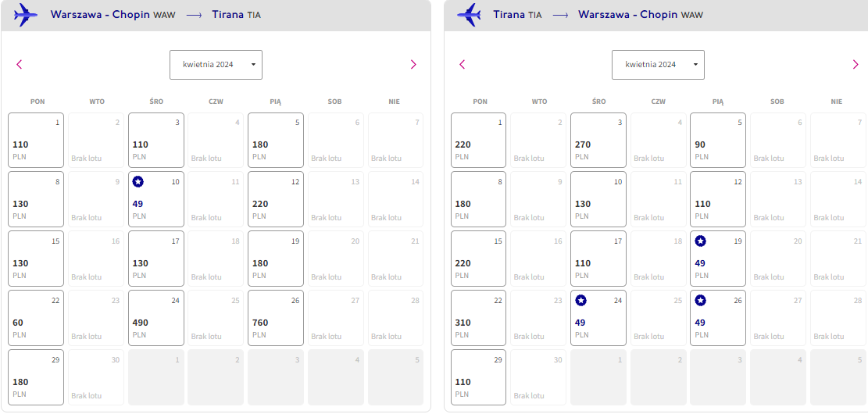Click the star icon on April 10 outbound

138,182
